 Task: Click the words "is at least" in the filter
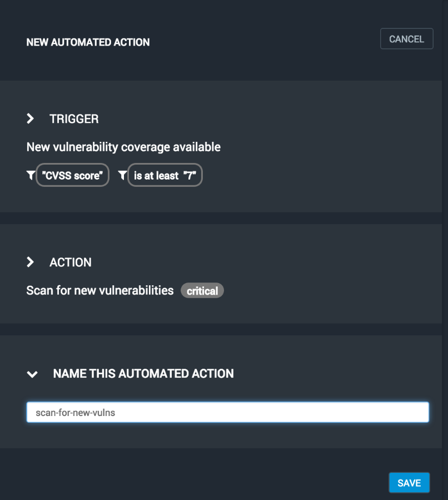tap(156, 175)
